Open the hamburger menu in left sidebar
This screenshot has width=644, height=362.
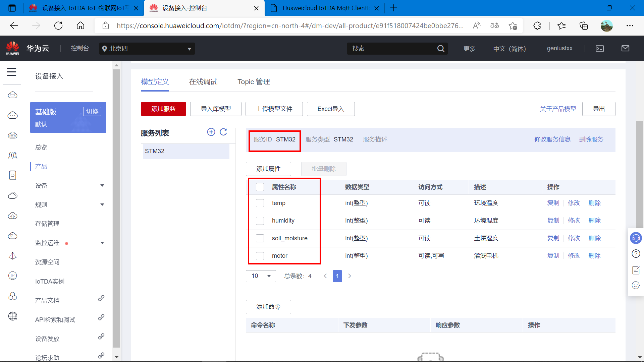[12, 72]
